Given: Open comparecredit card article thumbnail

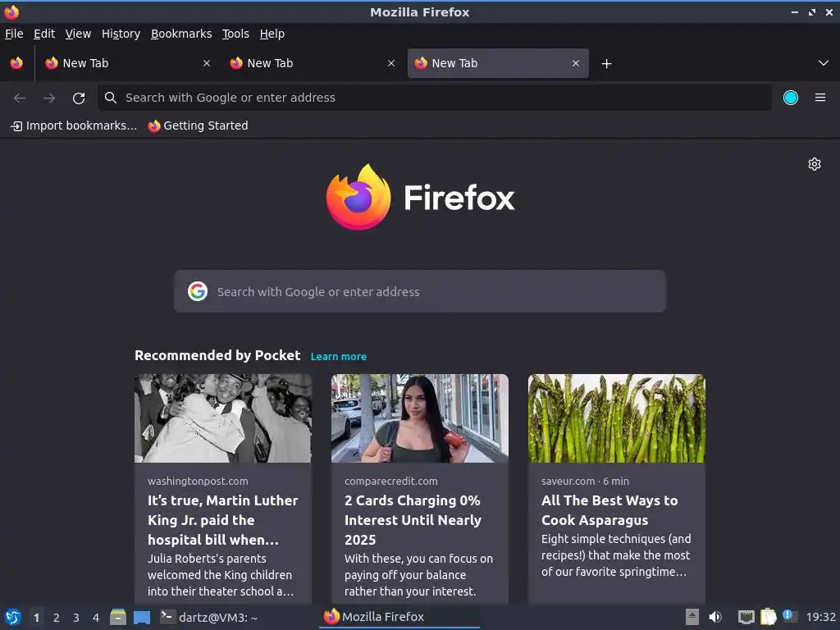Looking at the screenshot, I should [x=419, y=418].
